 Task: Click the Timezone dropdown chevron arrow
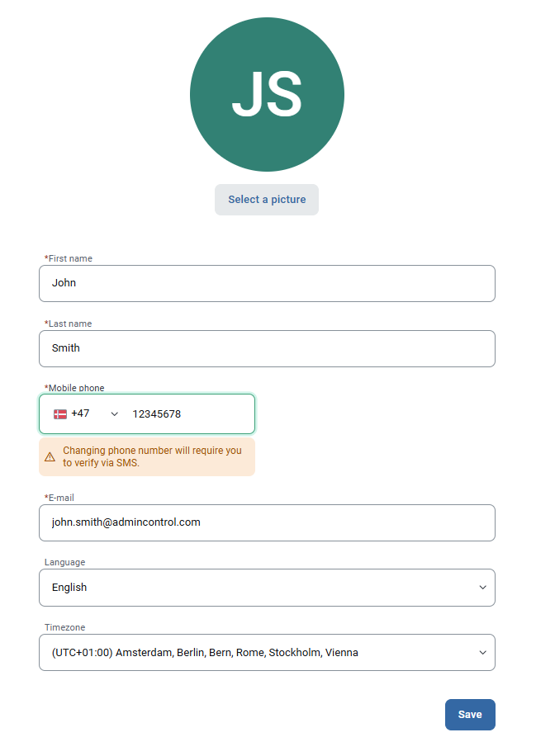click(x=482, y=652)
